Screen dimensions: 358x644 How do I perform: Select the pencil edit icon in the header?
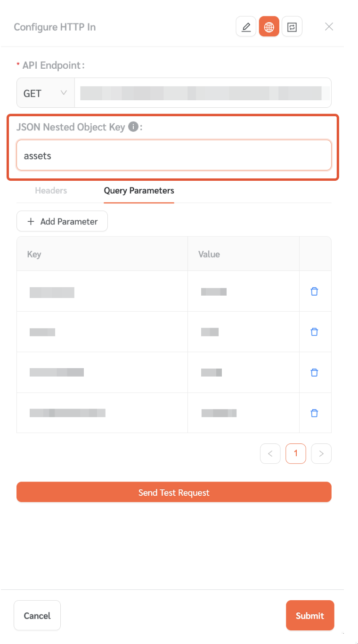(246, 26)
